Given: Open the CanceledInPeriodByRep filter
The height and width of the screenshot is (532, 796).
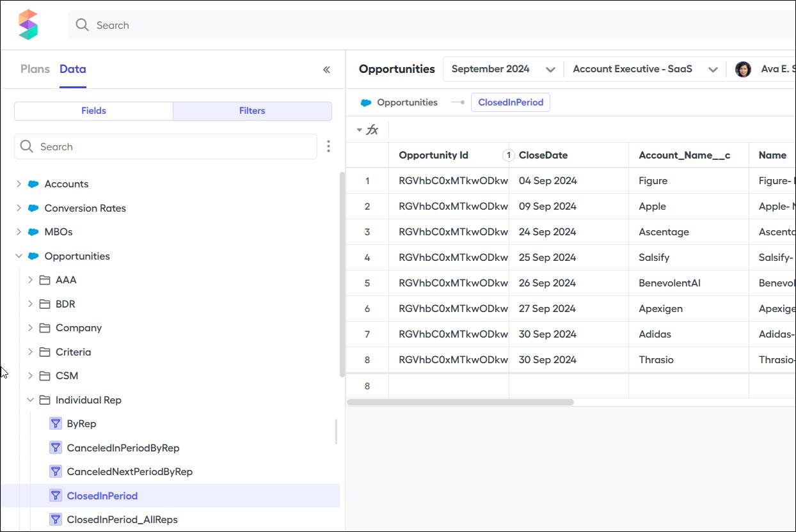Looking at the screenshot, I should click(123, 448).
